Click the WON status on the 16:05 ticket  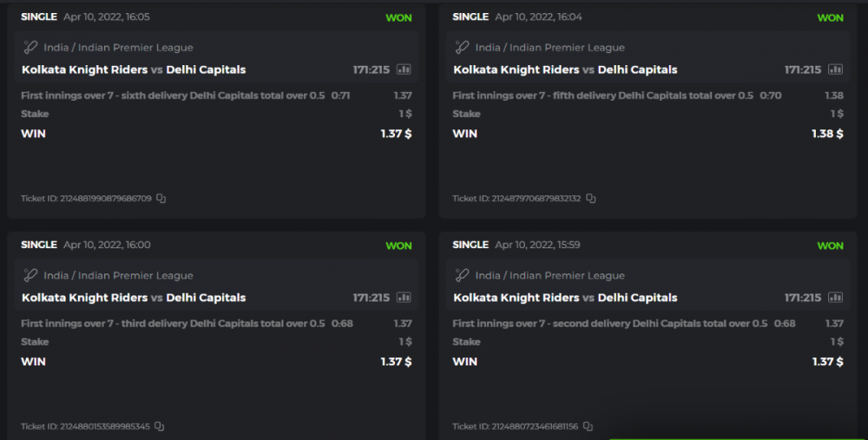398,17
